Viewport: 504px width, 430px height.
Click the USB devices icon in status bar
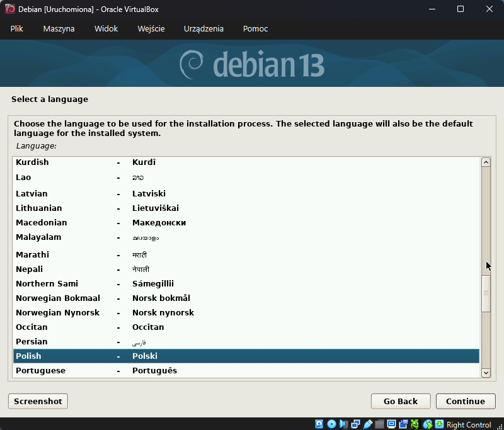coord(367,424)
